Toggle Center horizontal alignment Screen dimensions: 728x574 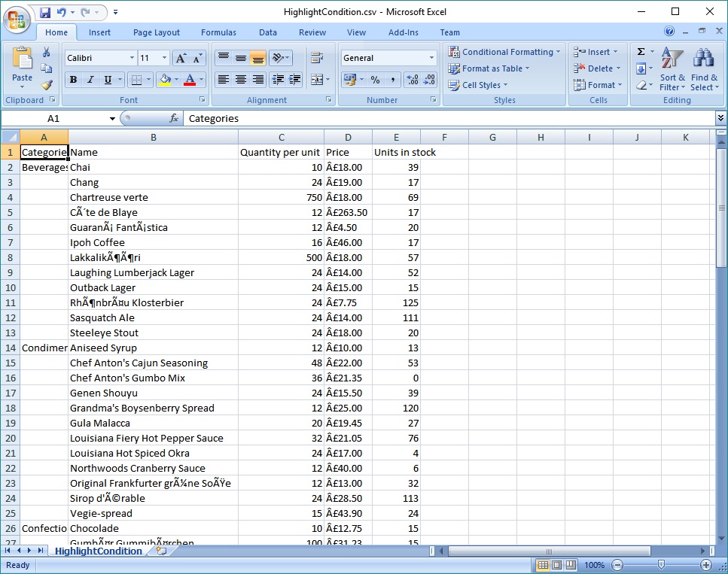pyautogui.click(x=240, y=79)
